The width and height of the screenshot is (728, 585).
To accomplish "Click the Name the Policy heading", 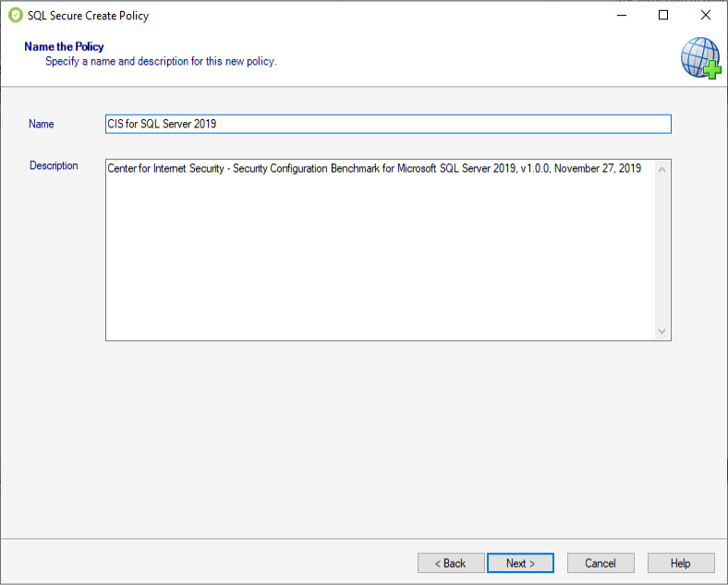I will pos(64,46).
